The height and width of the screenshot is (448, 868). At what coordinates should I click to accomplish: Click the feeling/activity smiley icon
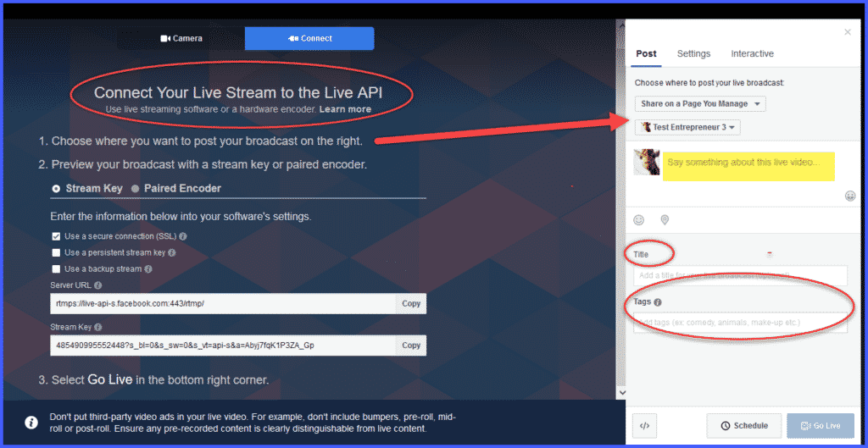[x=639, y=220]
